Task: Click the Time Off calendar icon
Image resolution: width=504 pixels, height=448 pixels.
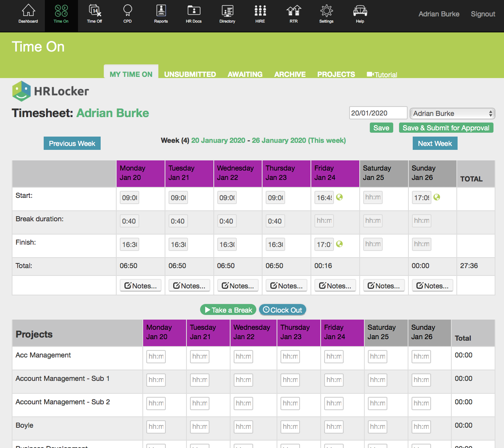Action: click(x=94, y=14)
